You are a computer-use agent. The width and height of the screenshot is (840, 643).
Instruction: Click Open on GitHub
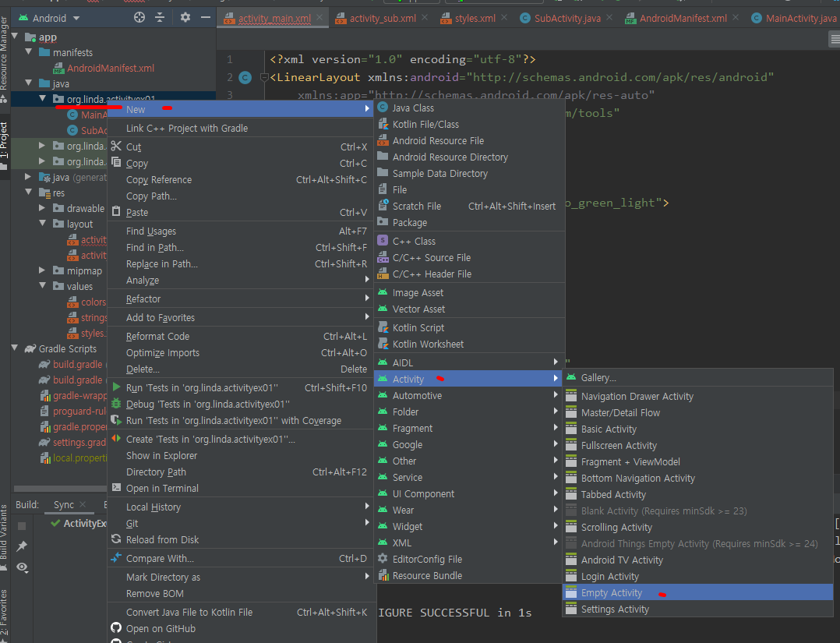(x=240, y=628)
